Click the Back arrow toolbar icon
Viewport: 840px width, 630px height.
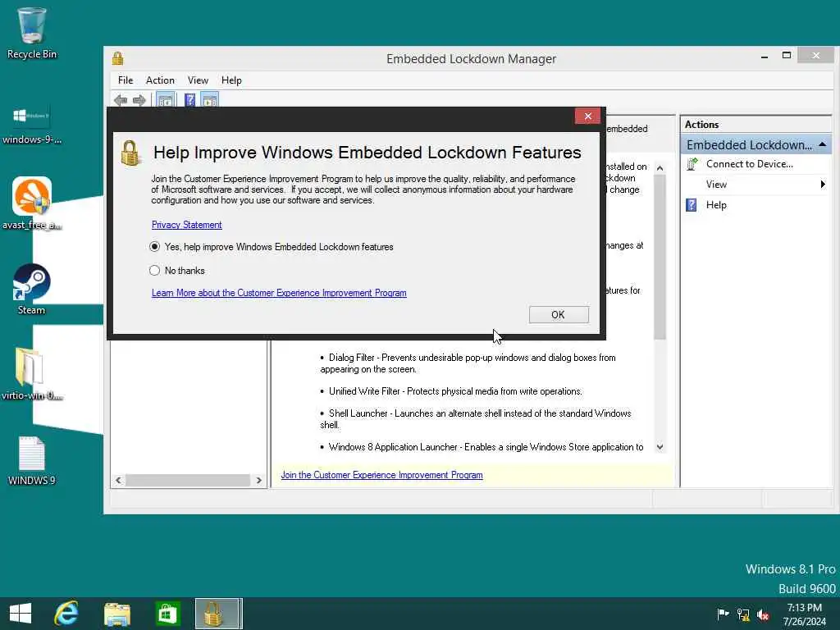coord(121,100)
